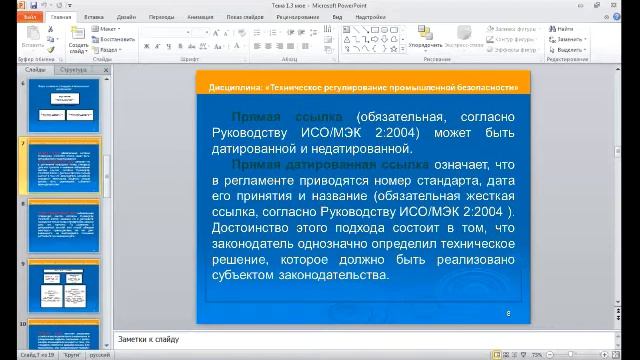Viewport: 640px width, 360px height.
Task: Adjust the zoom slider handle
Action: point(571,355)
